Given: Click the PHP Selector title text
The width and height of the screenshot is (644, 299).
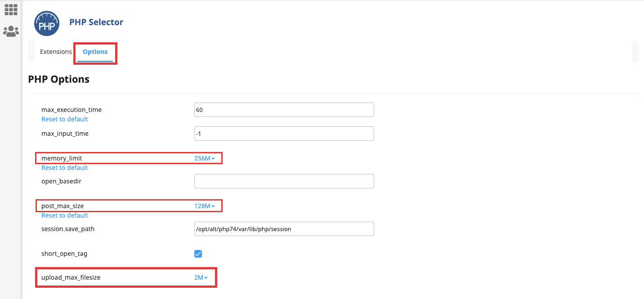Looking at the screenshot, I should 96,22.
